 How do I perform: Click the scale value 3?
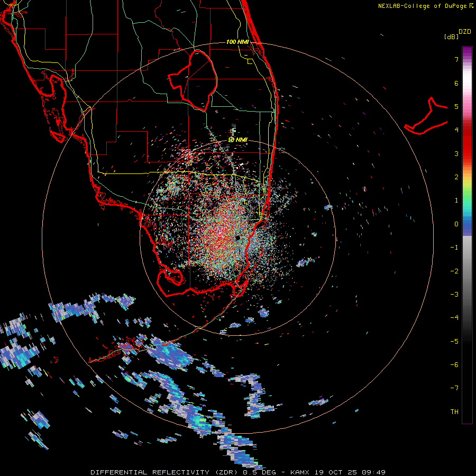[x=456, y=153]
